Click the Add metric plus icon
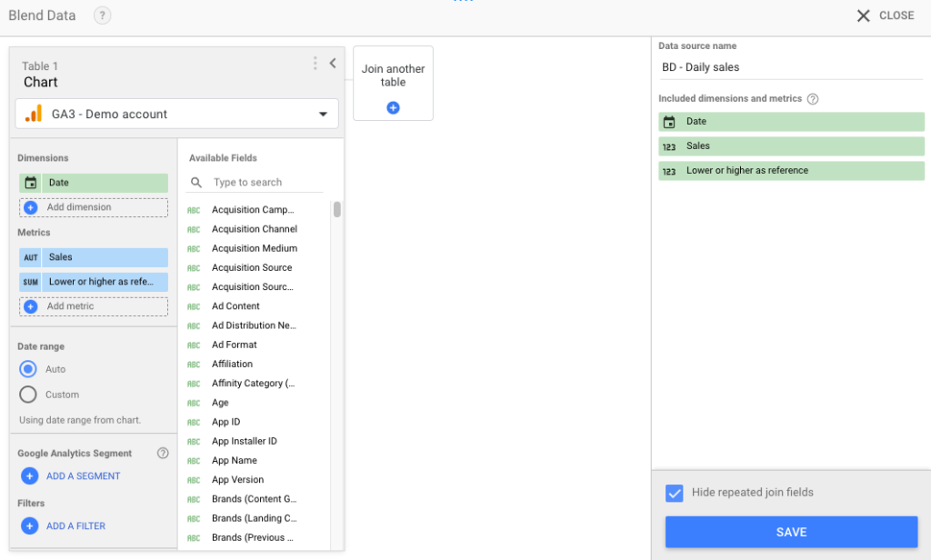 coord(31,306)
